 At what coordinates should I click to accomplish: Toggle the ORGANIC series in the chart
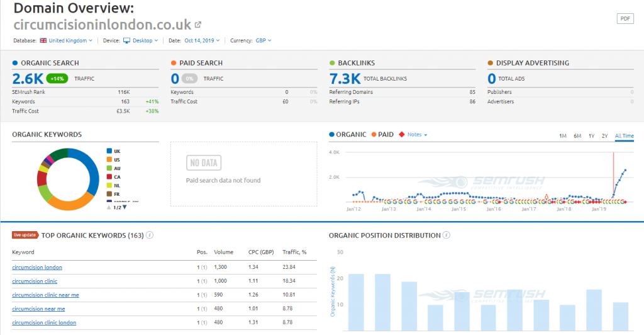click(347, 135)
